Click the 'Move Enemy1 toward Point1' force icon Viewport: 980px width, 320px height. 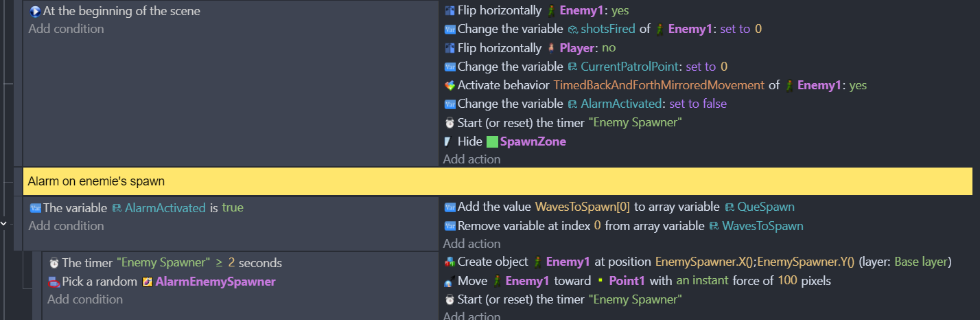(450, 281)
